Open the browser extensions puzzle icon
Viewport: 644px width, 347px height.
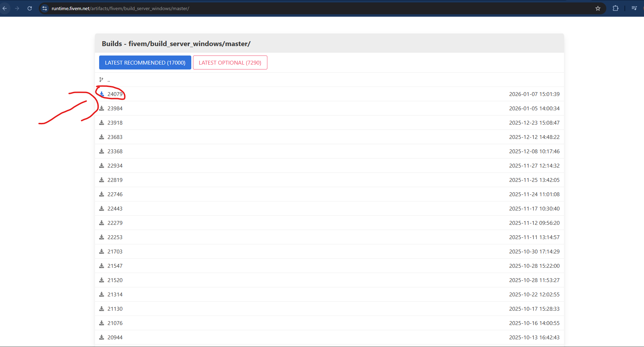point(615,8)
